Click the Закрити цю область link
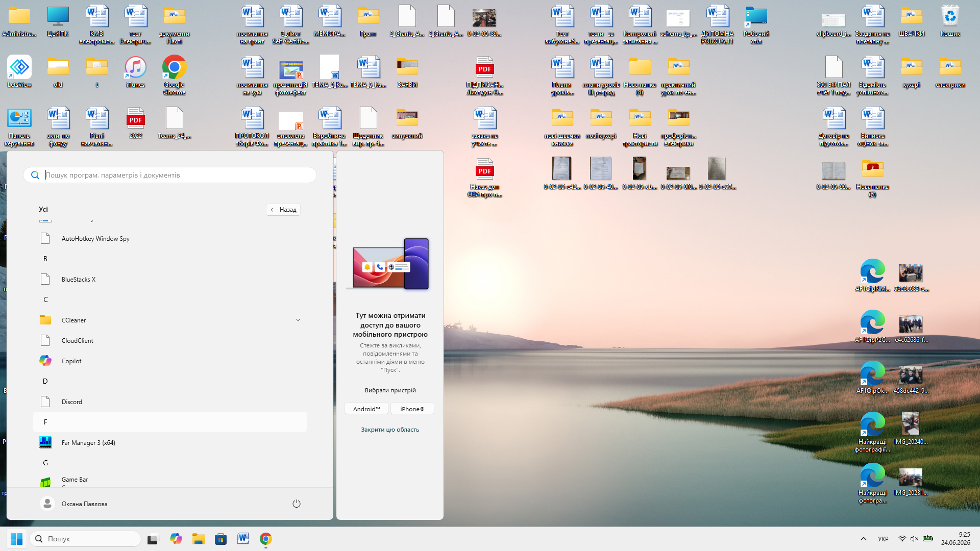 tap(390, 430)
